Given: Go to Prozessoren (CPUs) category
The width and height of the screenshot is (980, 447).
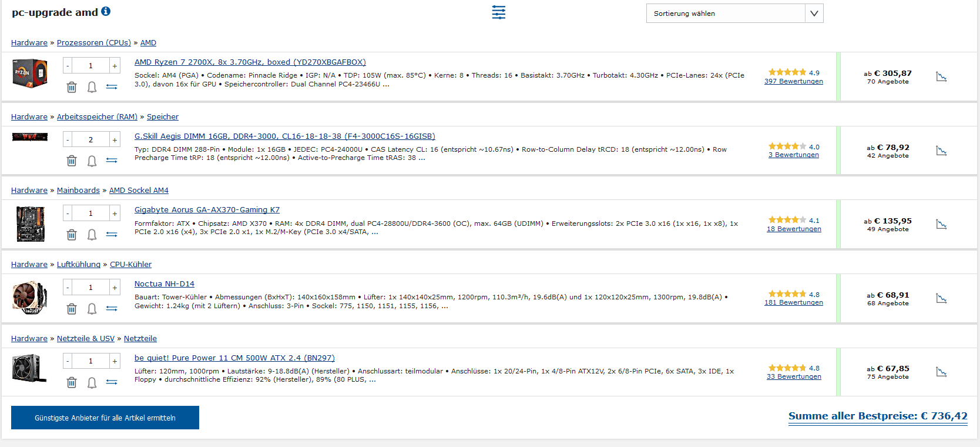Looking at the screenshot, I should tap(94, 43).
